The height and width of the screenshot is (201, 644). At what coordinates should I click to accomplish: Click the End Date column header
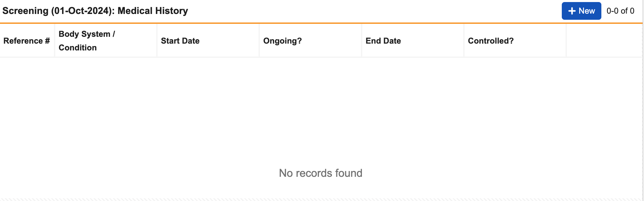point(383,41)
